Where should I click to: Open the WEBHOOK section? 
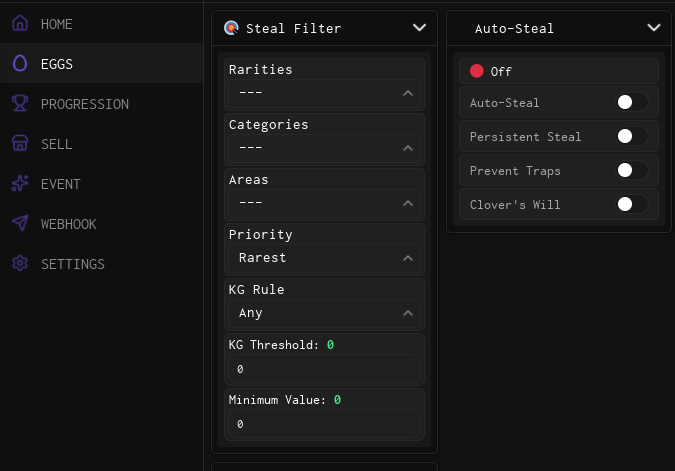coord(102,223)
